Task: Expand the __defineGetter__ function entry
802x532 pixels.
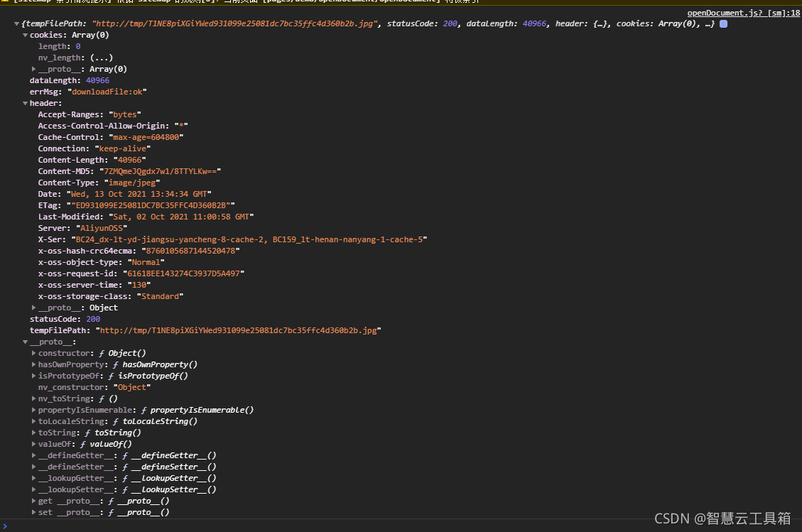Action: [x=34, y=455]
